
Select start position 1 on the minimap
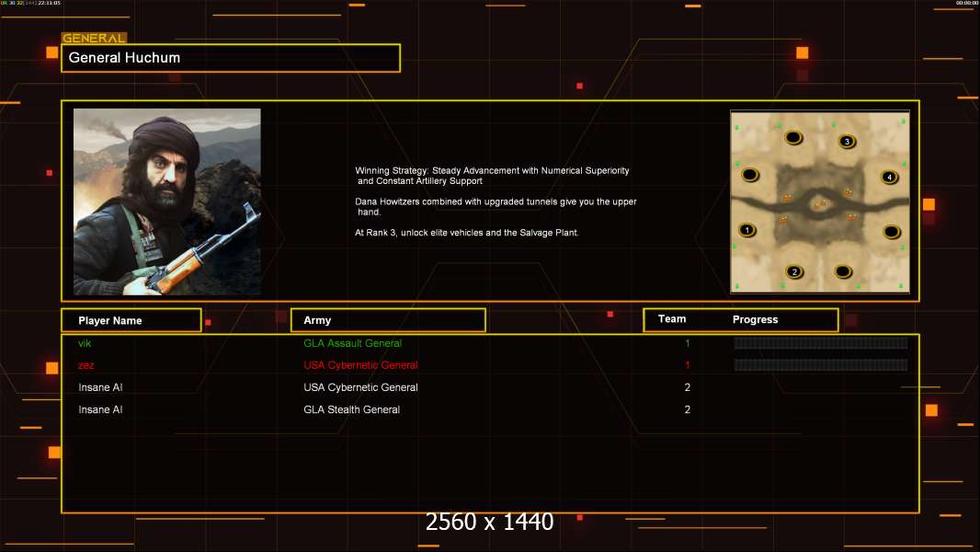pyautogui.click(x=746, y=230)
